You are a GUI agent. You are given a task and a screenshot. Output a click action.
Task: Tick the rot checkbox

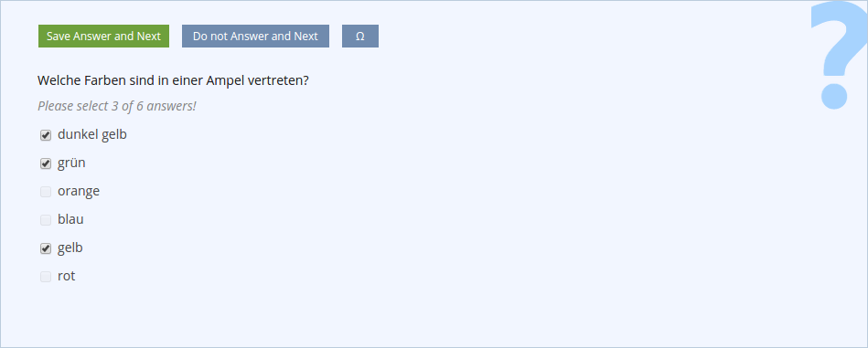[46, 277]
